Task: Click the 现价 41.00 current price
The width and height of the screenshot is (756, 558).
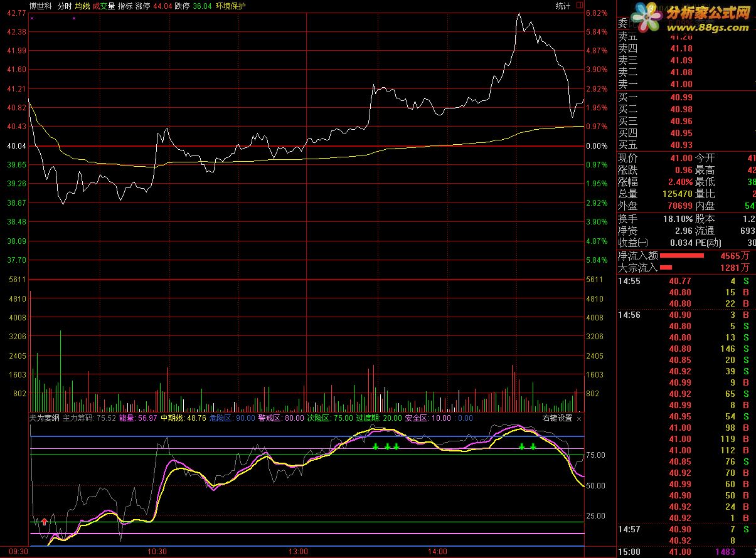Action: point(681,159)
